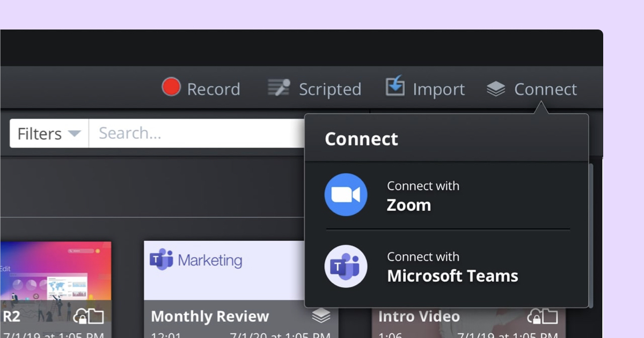Open the Record option label
Image resolution: width=644 pixels, height=338 pixels.
pyautogui.click(x=213, y=89)
